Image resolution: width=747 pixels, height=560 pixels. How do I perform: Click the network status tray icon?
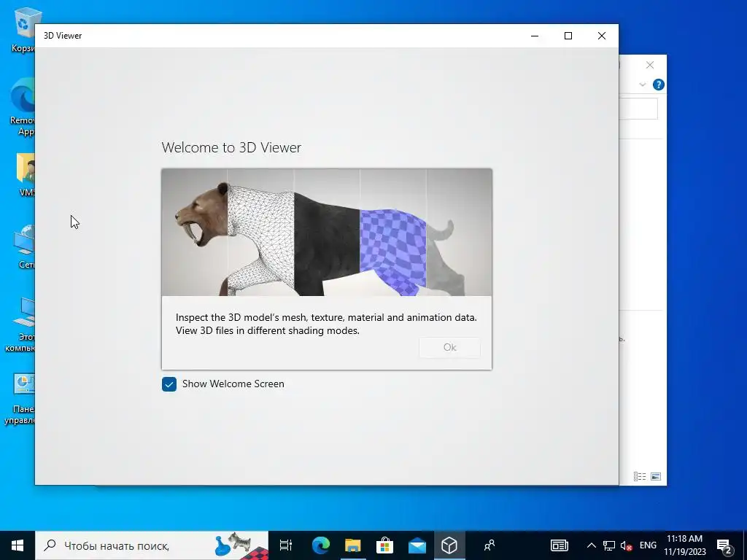tap(609, 545)
